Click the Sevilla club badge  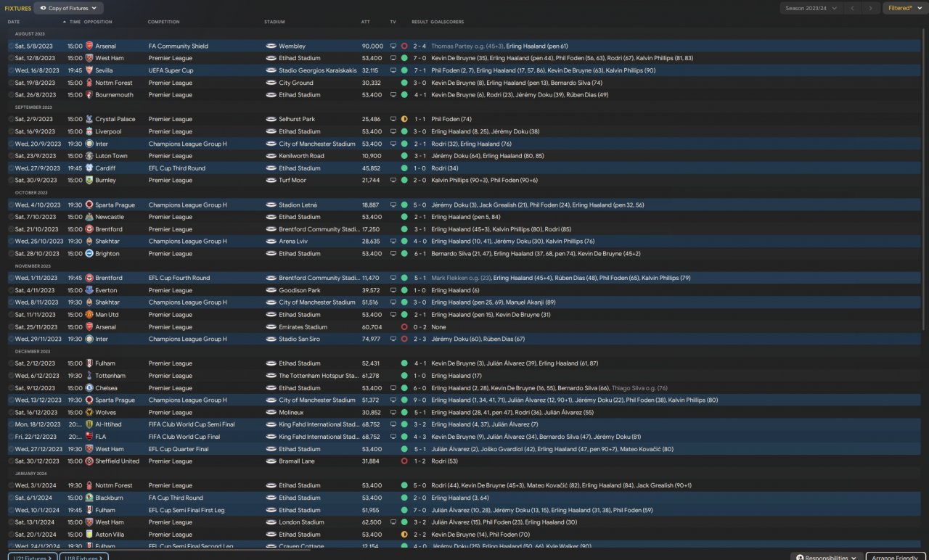click(x=89, y=70)
